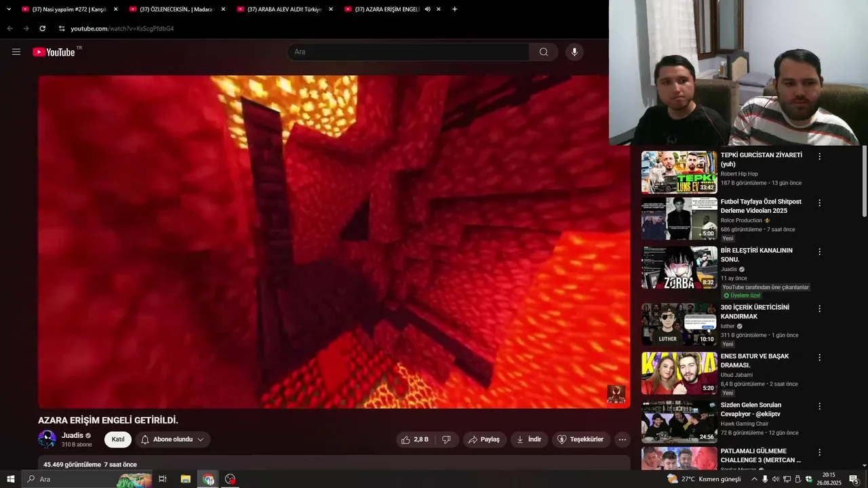This screenshot has width=868, height=488.
Task: Open the YouTube hamburger guide menu
Action: [16, 52]
